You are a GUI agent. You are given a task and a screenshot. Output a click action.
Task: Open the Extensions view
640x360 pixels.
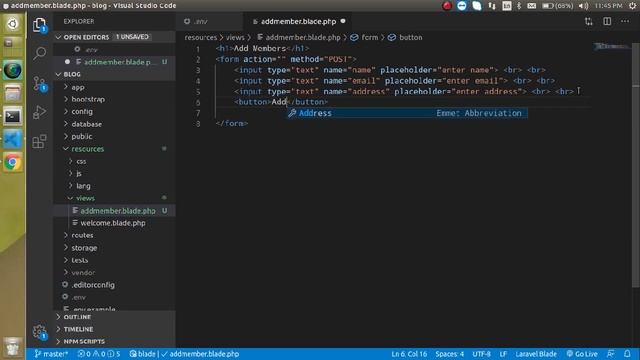tap(40, 142)
